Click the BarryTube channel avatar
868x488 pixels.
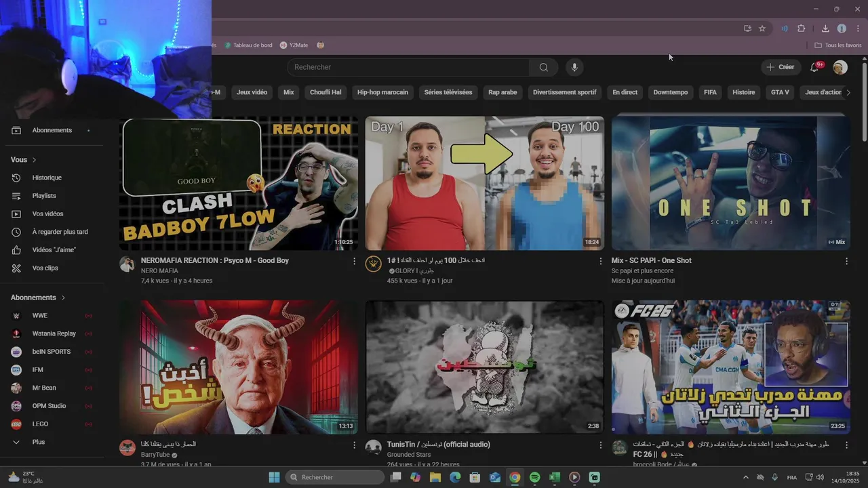(x=127, y=447)
